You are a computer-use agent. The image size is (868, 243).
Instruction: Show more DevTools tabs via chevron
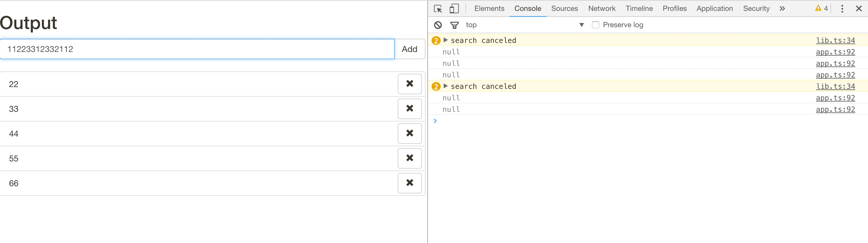(782, 9)
